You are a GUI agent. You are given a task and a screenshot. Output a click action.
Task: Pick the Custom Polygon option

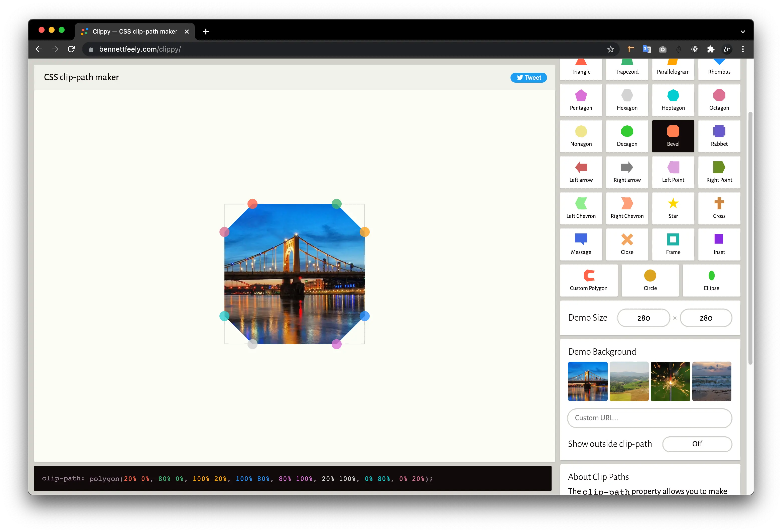[x=589, y=280]
